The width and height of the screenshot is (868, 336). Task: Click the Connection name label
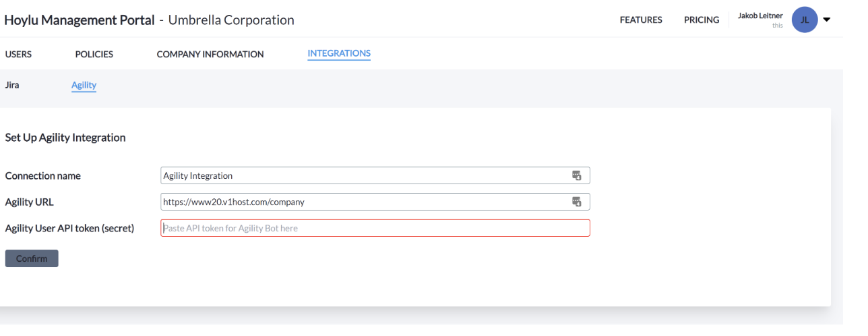tap(42, 176)
